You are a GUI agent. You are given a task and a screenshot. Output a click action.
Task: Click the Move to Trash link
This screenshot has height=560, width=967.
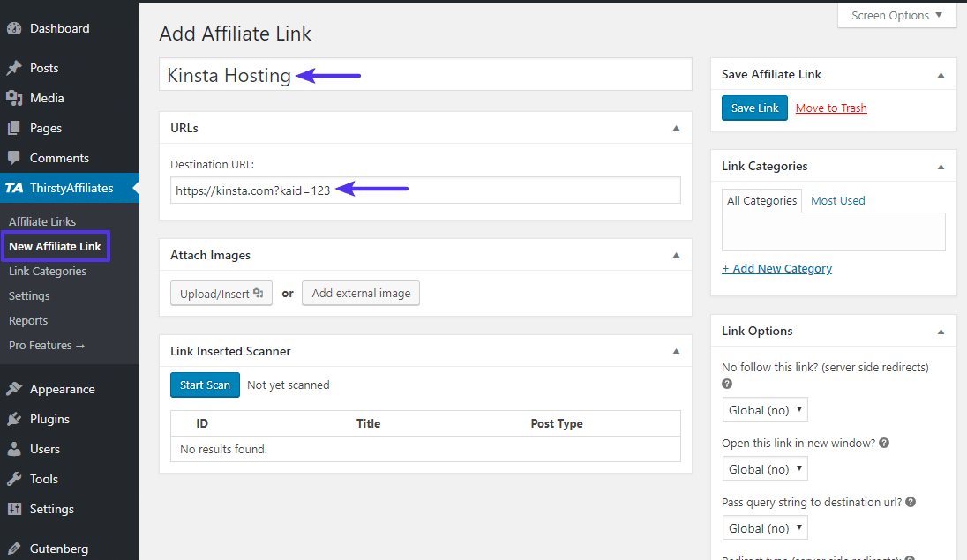830,107
